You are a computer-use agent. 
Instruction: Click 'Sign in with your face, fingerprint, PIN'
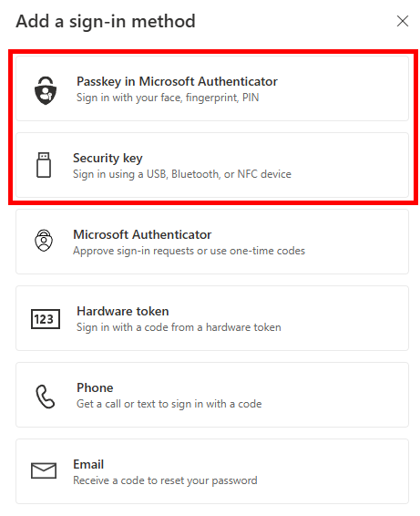tap(168, 98)
